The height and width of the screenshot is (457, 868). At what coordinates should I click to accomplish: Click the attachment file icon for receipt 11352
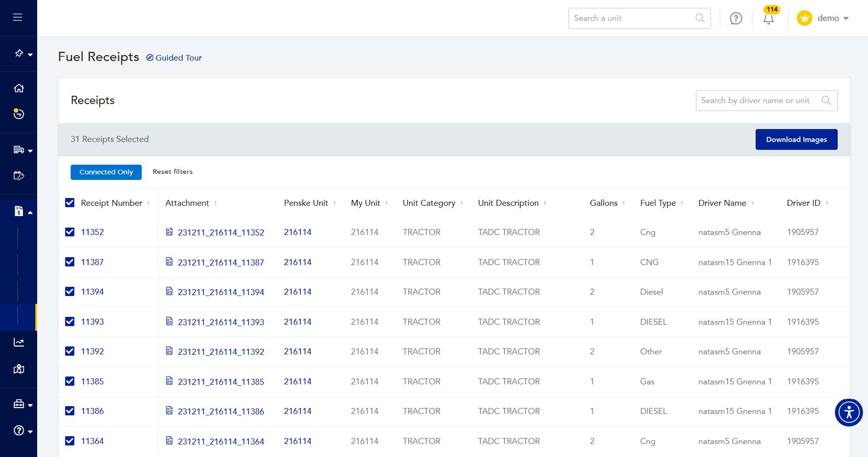[169, 232]
